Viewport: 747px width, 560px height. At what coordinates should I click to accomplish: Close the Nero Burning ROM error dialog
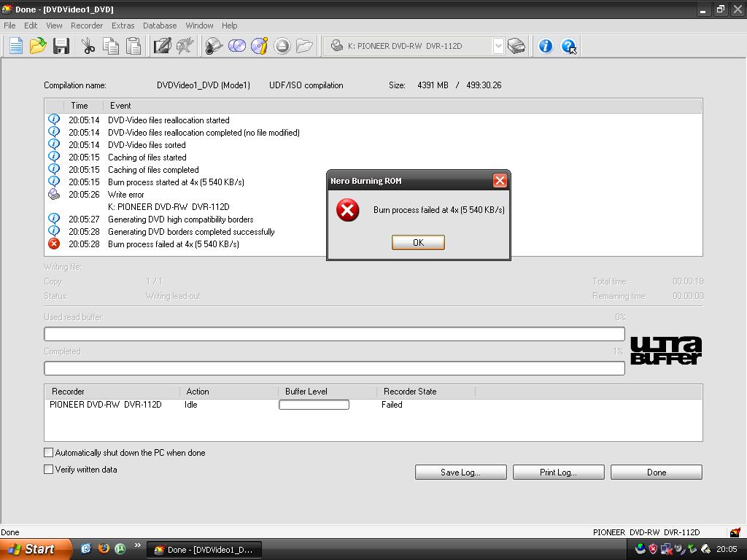point(500,181)
